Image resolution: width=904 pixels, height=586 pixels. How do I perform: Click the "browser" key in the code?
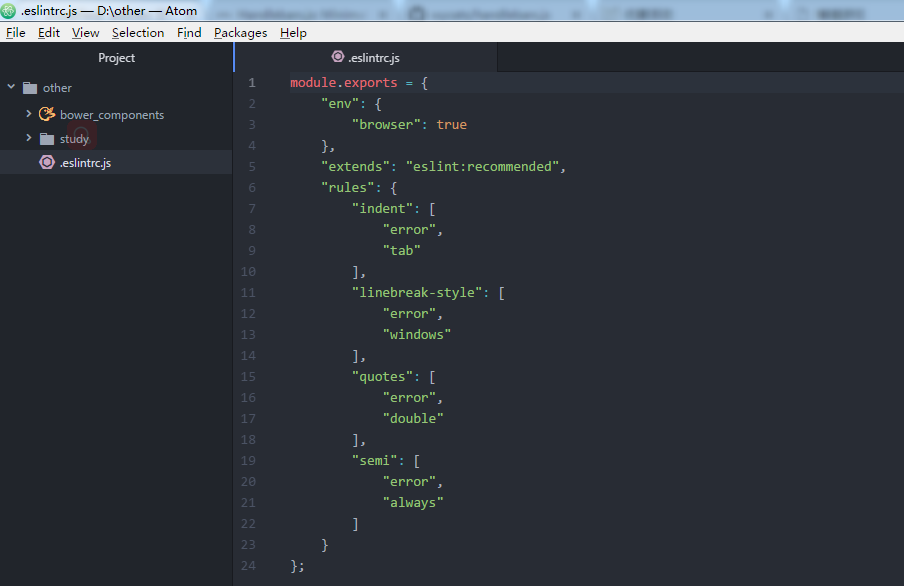pyautogui.click(x=386, y=125)
